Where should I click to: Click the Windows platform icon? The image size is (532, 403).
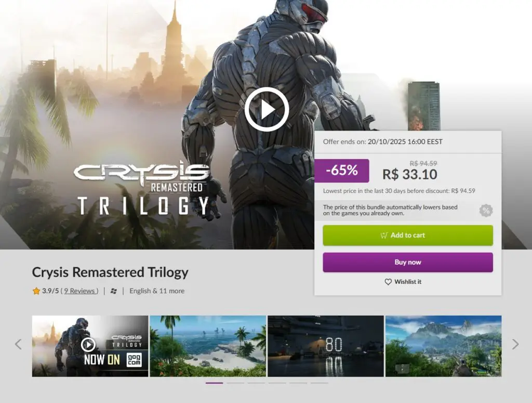tap(114, 291)
